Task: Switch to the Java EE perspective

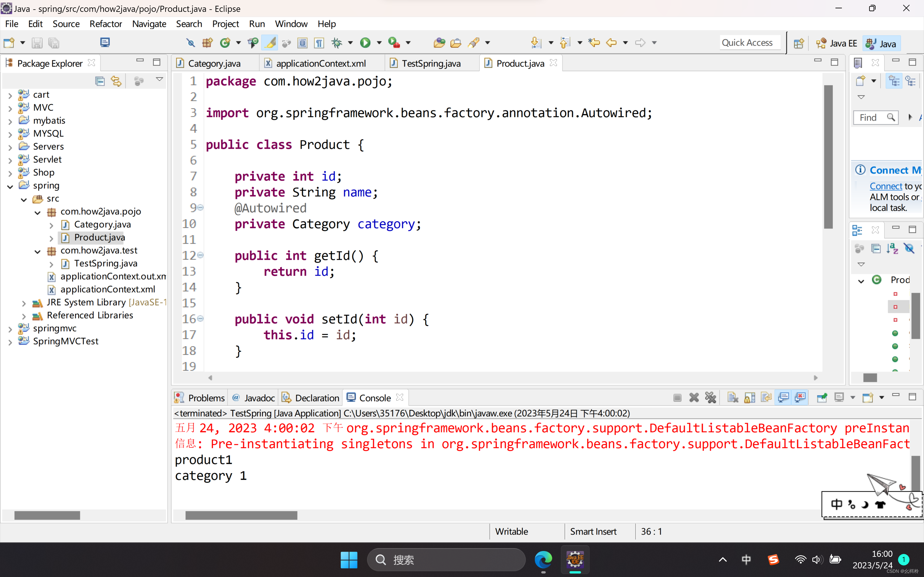Action: click(x=837, y=43)
